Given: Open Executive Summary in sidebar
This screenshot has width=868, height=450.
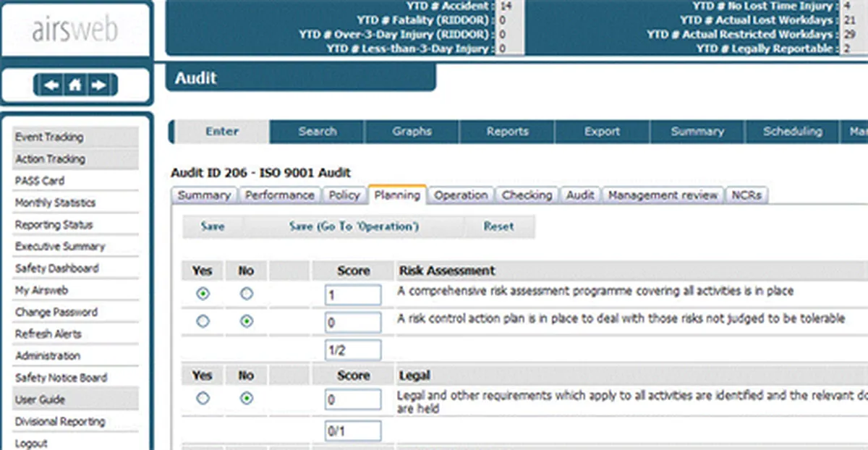Looking at the screenshot, I should pos(75,246).
